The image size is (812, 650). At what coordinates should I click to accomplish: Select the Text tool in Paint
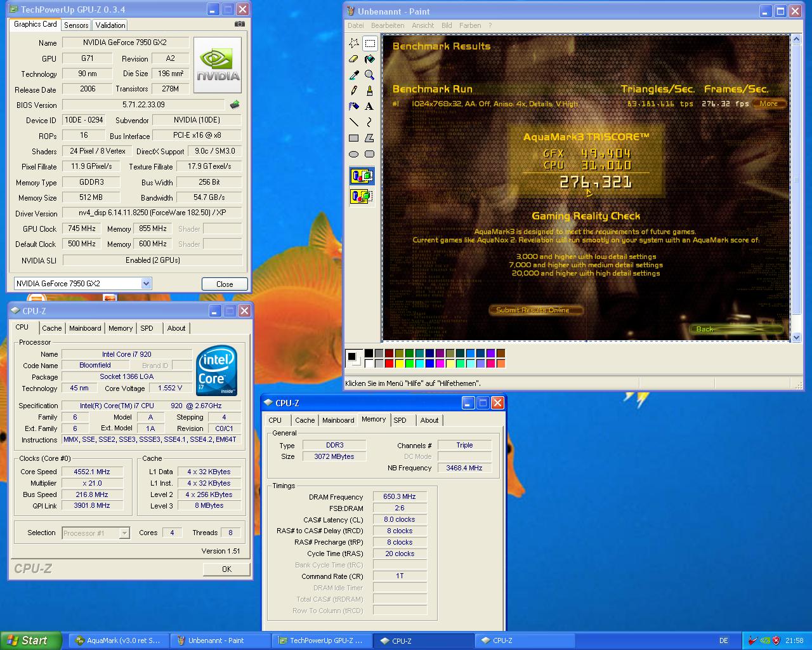click(x=370, y=106)
